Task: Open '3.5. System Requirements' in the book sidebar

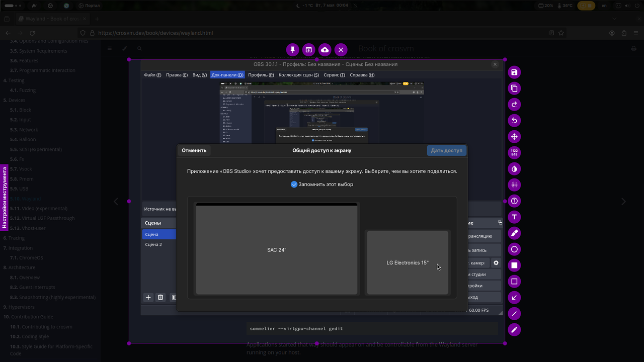Action: pos(39,51)
